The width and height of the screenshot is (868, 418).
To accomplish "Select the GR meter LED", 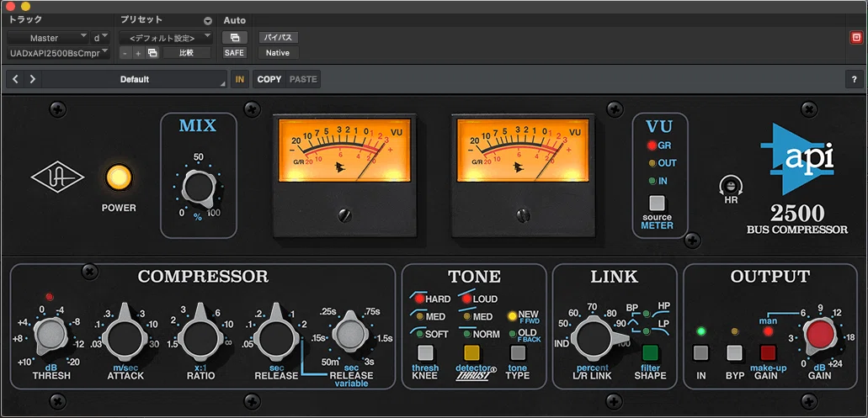I will click(x=652, y=146).
